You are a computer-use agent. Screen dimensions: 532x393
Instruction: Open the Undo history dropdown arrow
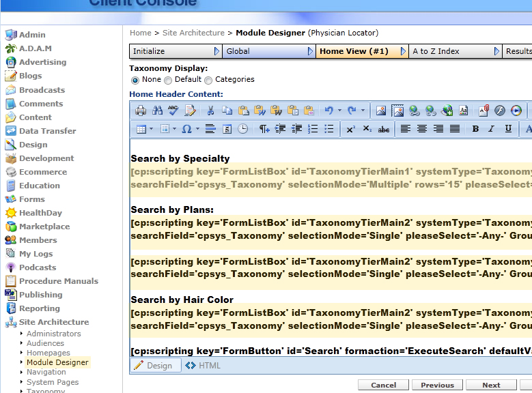pos(339,111)
